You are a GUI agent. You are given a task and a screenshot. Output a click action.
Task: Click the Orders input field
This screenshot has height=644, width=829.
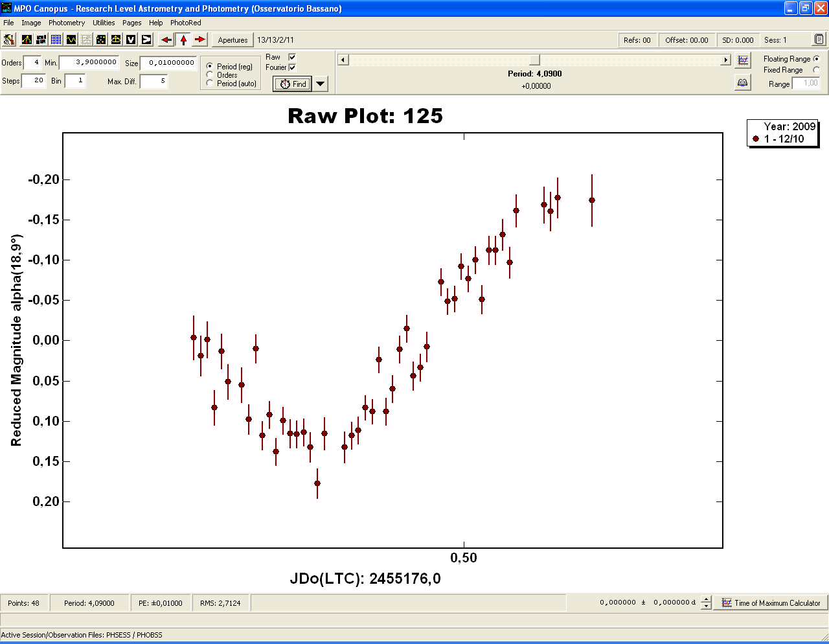(x=33, y=63)
